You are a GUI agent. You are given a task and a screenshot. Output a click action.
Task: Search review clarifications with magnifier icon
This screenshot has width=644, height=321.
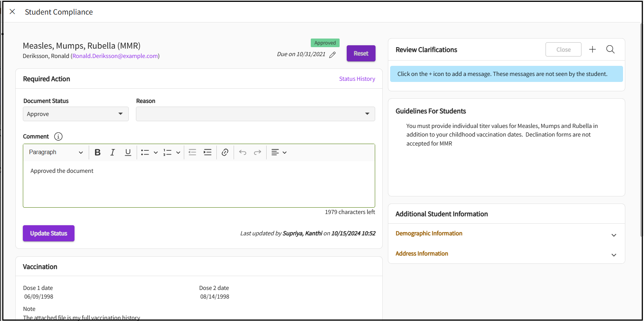tap(610, 49)
